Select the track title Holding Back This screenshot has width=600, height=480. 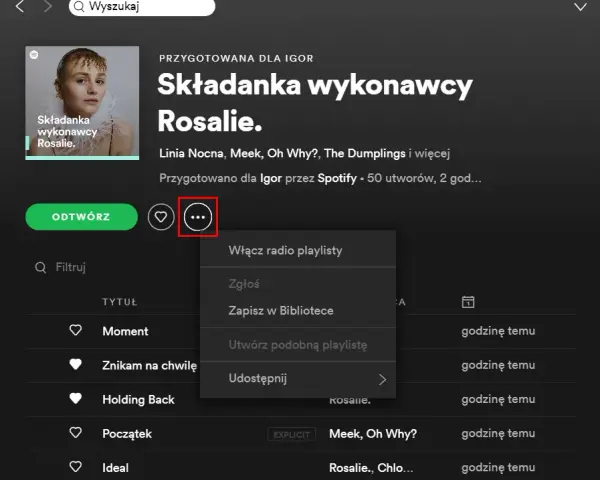point(139,400)
